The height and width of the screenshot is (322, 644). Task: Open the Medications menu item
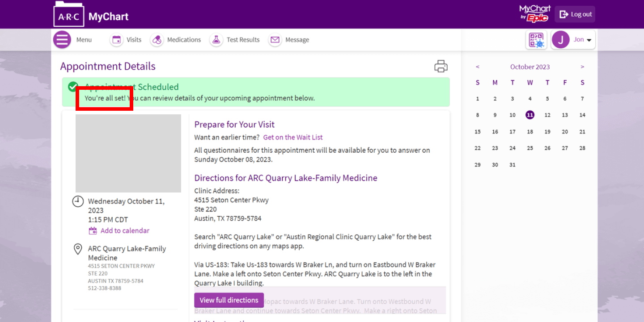(184, 40)
